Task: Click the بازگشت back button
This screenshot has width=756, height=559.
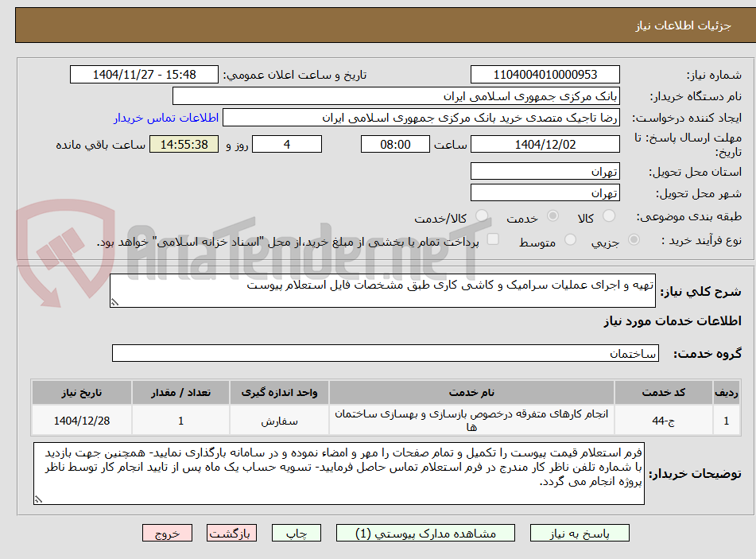Action: point(231,533)
